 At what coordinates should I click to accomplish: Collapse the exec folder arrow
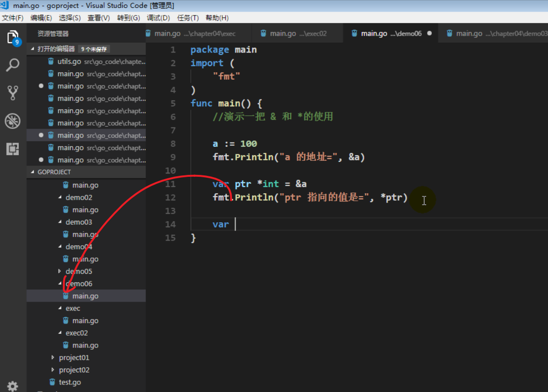point(60,309)
